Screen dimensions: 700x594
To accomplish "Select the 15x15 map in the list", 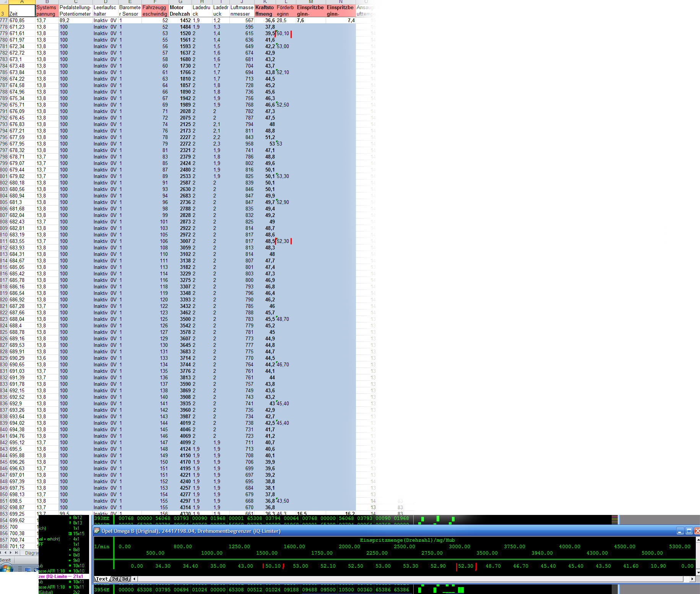I will 78,534.
